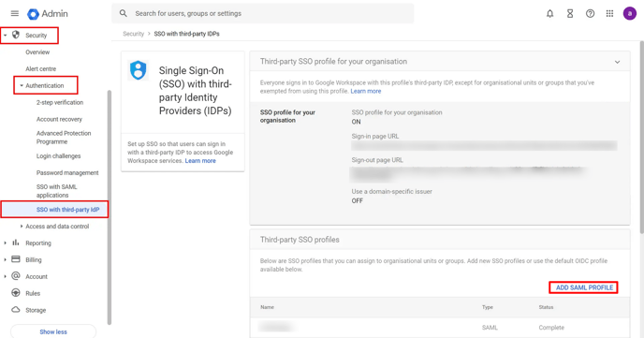Click the Google Admin logo
The height and width of the screenshot is (338, 644).
(47, 13)
